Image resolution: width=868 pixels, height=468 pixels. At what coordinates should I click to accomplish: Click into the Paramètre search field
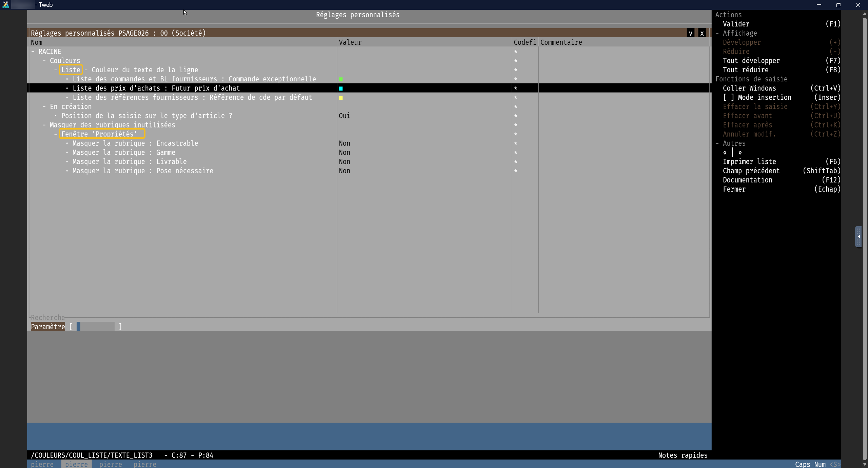tap(96, 327)
